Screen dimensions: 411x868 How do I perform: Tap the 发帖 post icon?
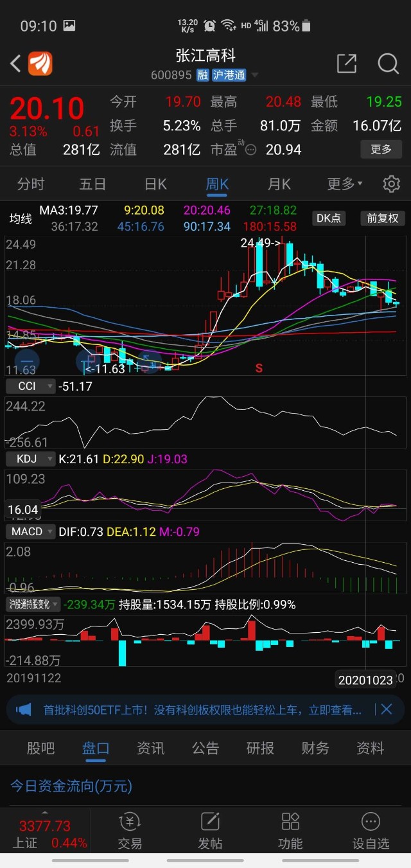tap(210, 830)
